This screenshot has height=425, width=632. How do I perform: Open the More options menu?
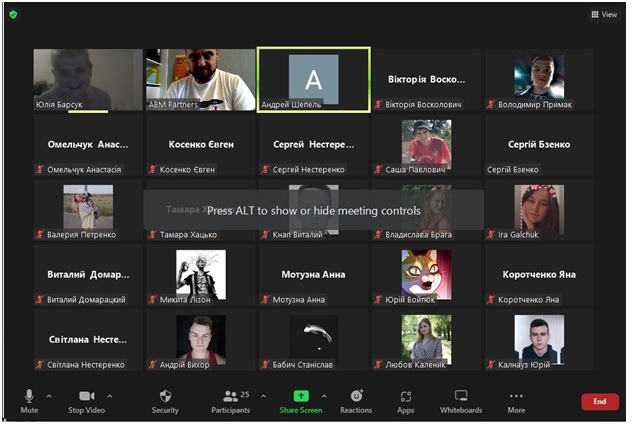(x=516, y=401)
